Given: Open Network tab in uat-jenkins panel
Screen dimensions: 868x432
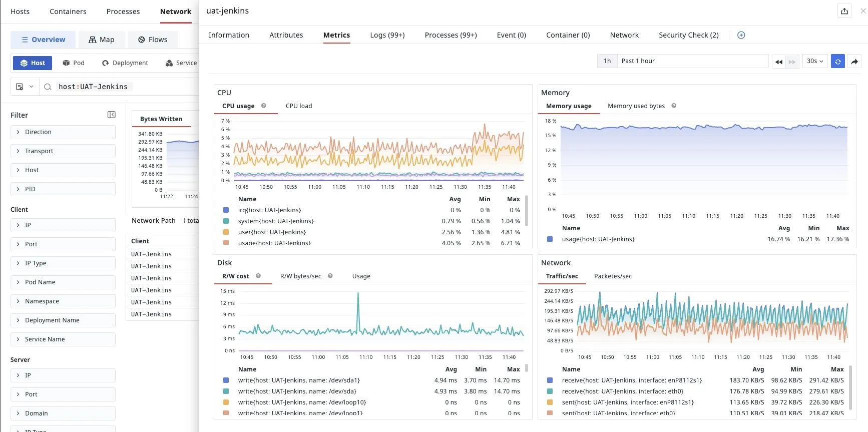Looking at the screenshot, I should (624, 35).
